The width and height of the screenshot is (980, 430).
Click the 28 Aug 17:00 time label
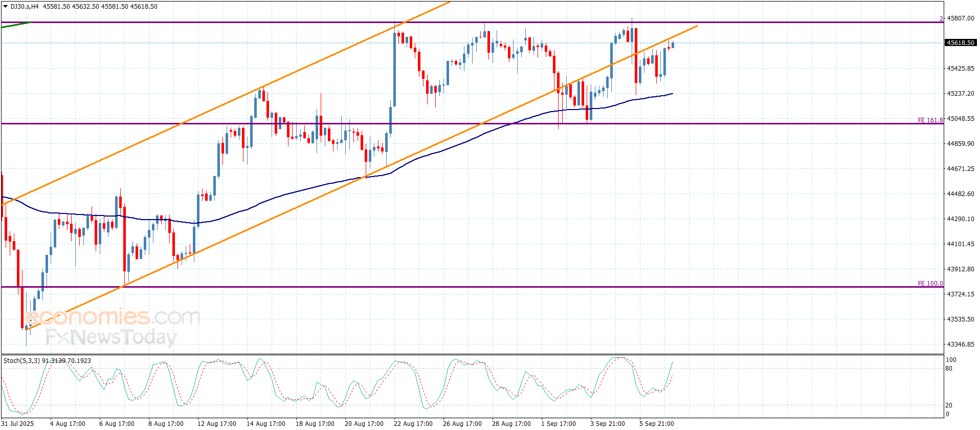pos(511,424)
